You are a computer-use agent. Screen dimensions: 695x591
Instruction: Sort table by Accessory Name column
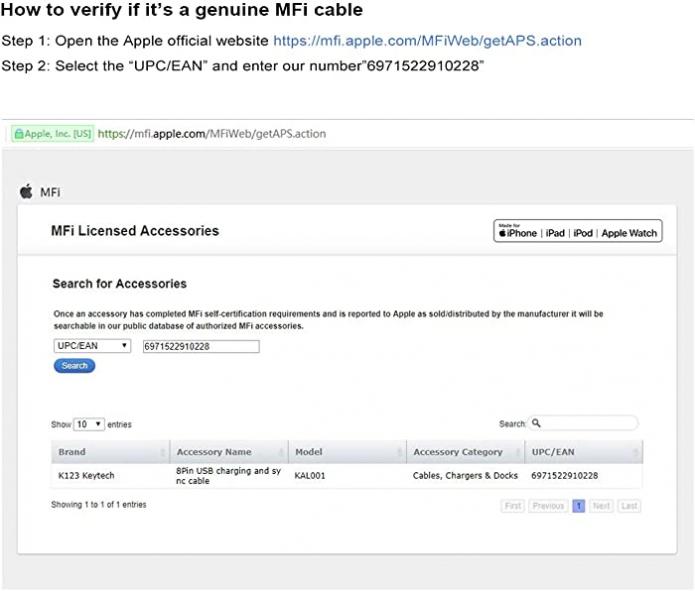click(229, 452)
